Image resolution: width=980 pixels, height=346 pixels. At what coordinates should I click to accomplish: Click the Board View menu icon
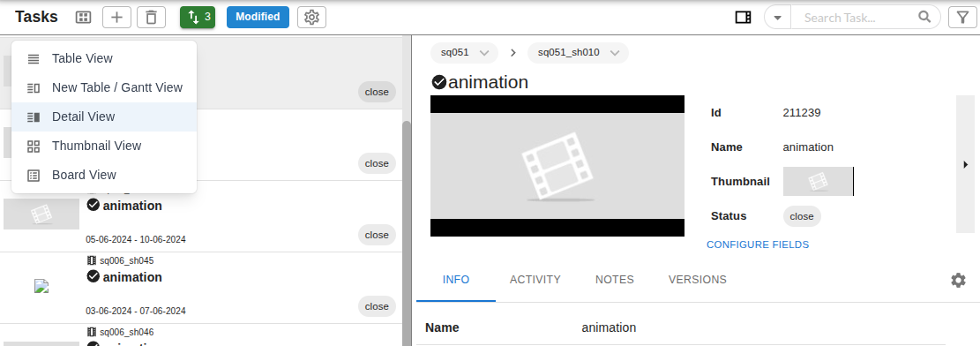click(x=34, y=176)
